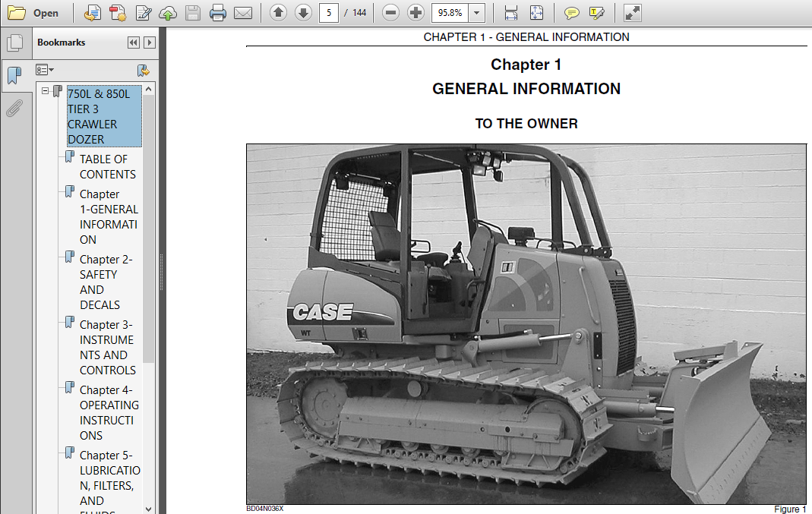Click the BD04N036X image code text
Image resolution: width=812 pixels, height=514 pixels.
click(264, 509)
